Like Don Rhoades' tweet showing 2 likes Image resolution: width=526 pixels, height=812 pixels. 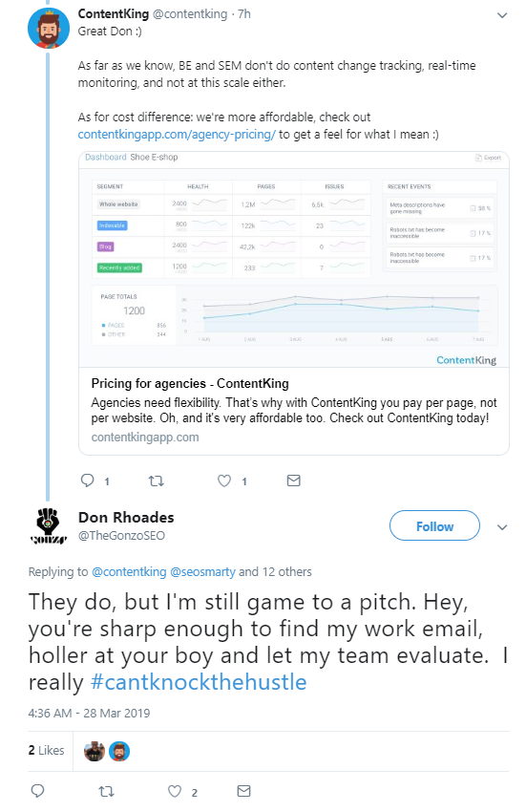(x=175, y=791)
